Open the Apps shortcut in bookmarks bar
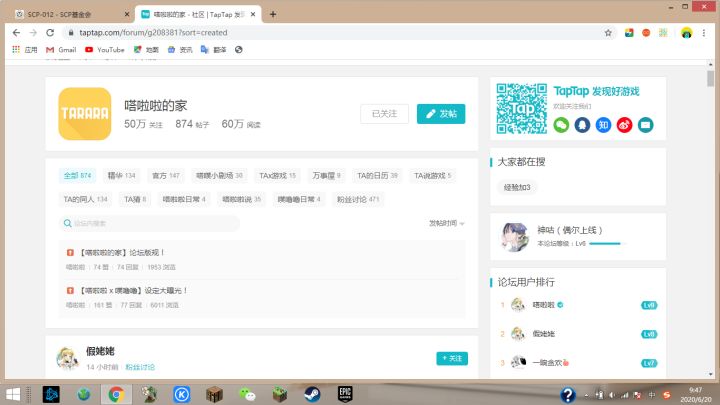 [x=25, y=50]
